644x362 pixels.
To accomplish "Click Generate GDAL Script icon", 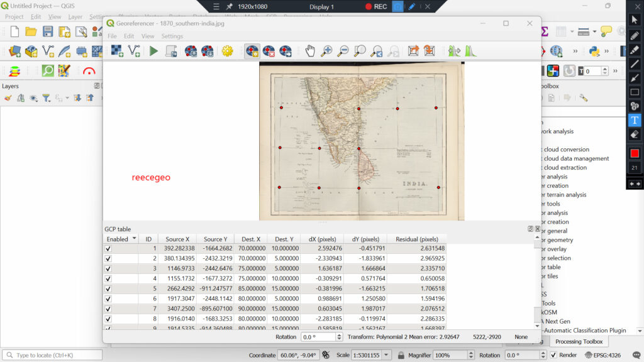I will coord(171,51).
